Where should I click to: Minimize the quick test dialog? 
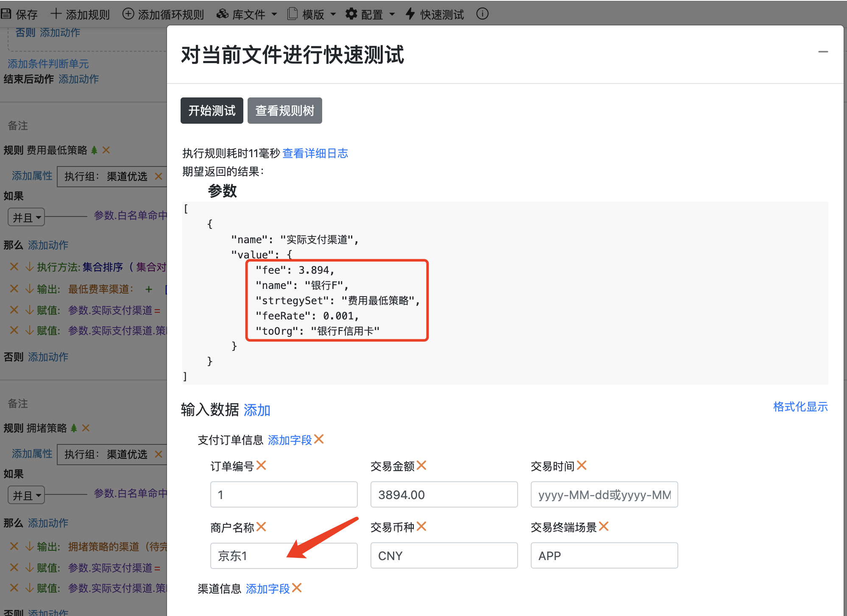click(x=823, y=52)
